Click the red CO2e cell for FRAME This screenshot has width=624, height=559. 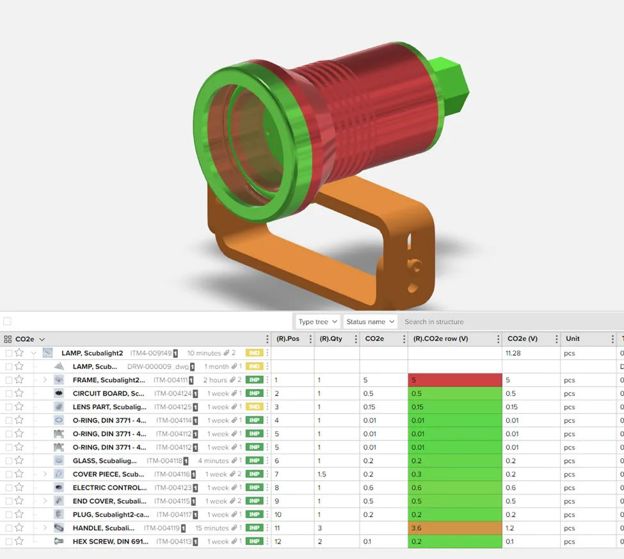[x=453, y=380]
